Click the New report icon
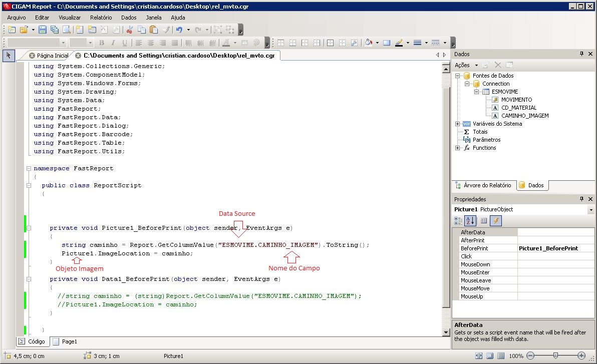597x364 pixels. (12, 30)
